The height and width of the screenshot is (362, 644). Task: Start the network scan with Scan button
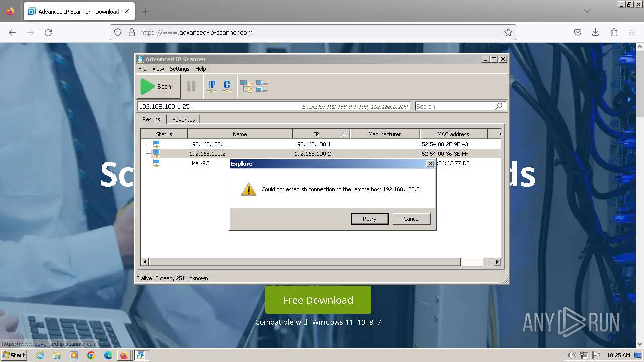[x=158, y=86]
